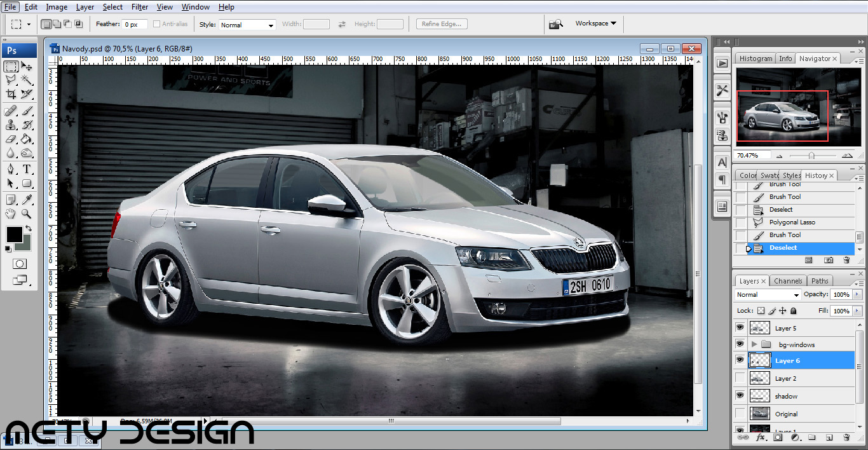Screen dimensions: 868x450
Task: Select the Notes tool
Action: pos(11,200)
